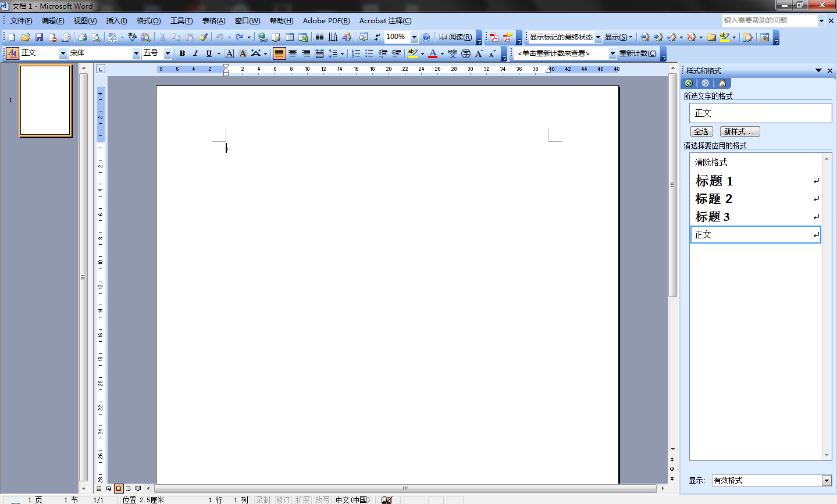837x504 pixels.
Task: Create a new blank document
Action: pyautogui.click(x=12, y=37)
